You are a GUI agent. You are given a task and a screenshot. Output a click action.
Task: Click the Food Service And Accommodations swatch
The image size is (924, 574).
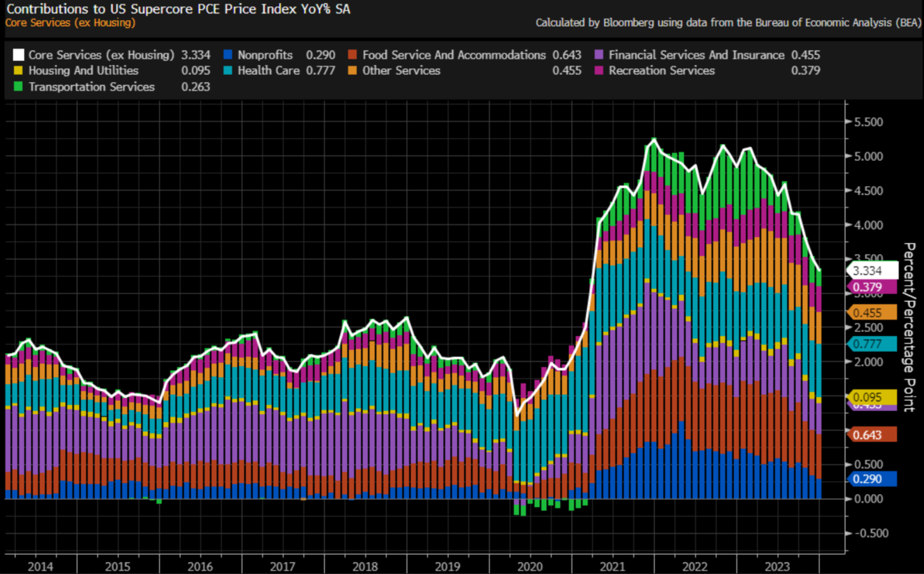pos(352,55)
